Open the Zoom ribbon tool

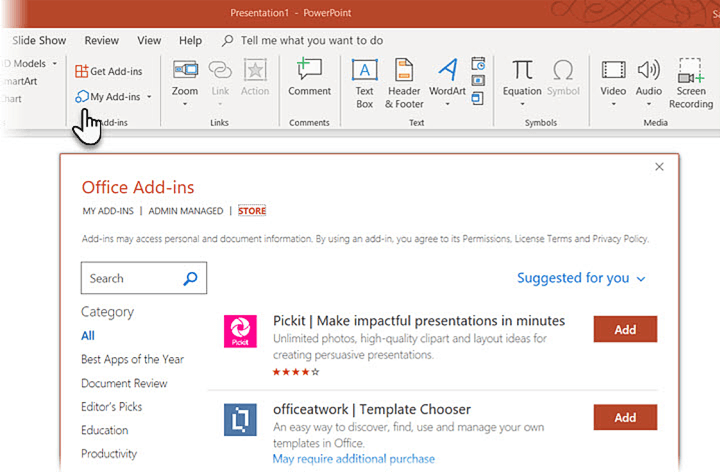pos(185,78)
